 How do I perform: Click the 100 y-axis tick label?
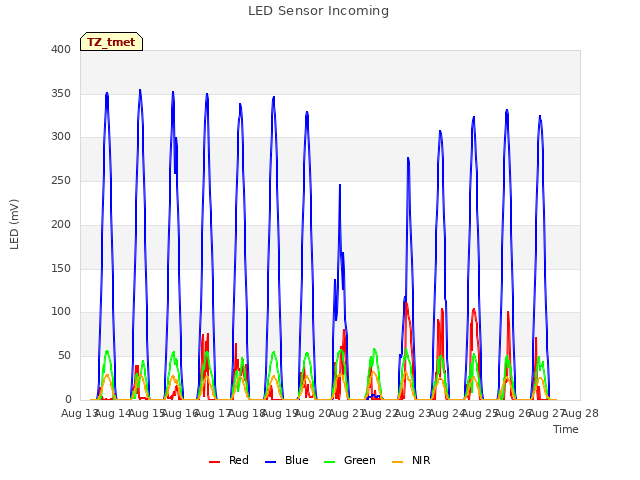[61, 312]
